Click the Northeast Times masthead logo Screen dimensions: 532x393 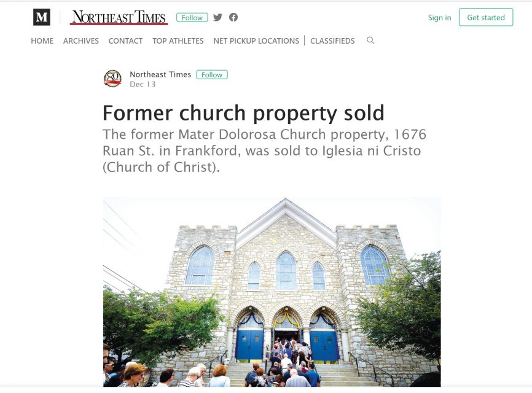119,17
